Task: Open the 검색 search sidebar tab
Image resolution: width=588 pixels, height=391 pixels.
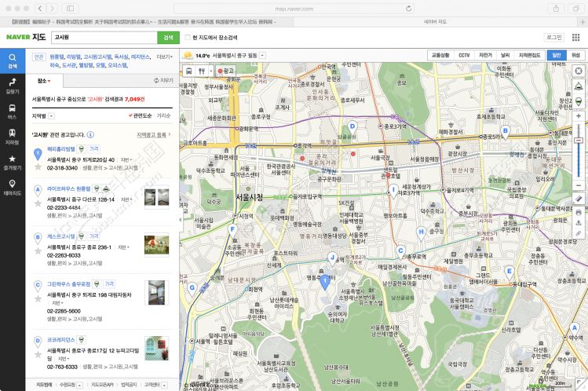Action: click(x=13, y=60)
